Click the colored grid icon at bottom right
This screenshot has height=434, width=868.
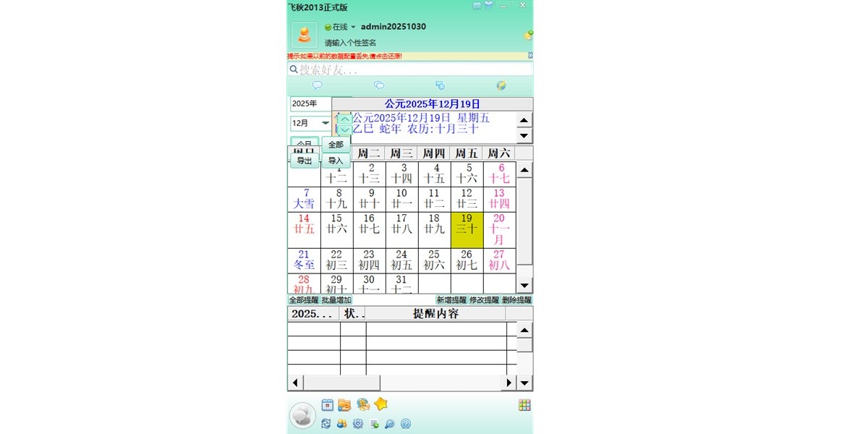(523, 404)
